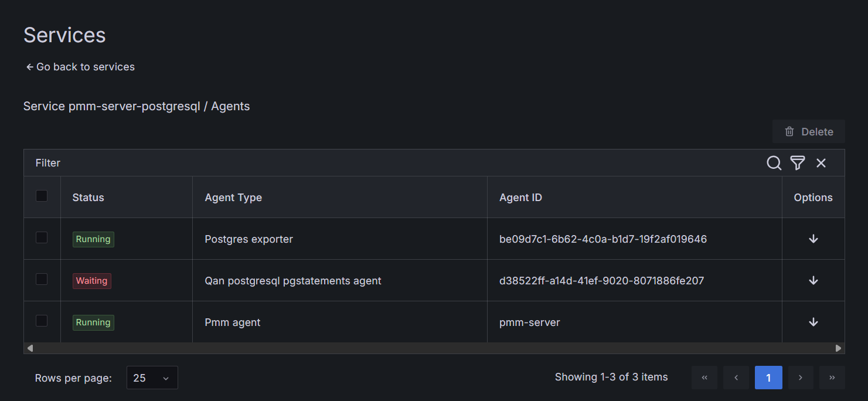Image resolution: width=868 pixels, height=401 pixels.
Task: Check the Pmm agent row checkbox
Action: (x=42, y=321)
